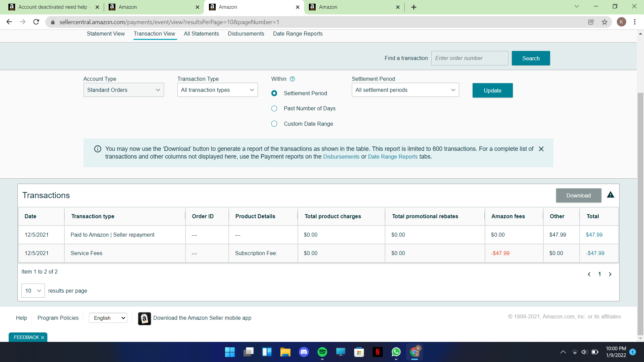Open the Chrome three-dot menu
This screenshot has height=362, width=644.
(635, 22)
